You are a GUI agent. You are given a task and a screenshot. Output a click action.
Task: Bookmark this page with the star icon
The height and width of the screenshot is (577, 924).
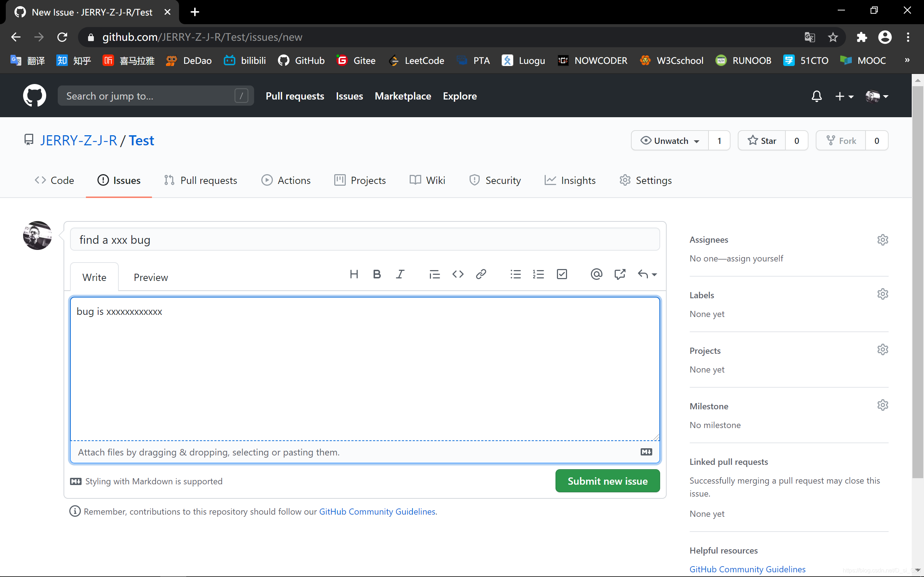click(833, 37)
